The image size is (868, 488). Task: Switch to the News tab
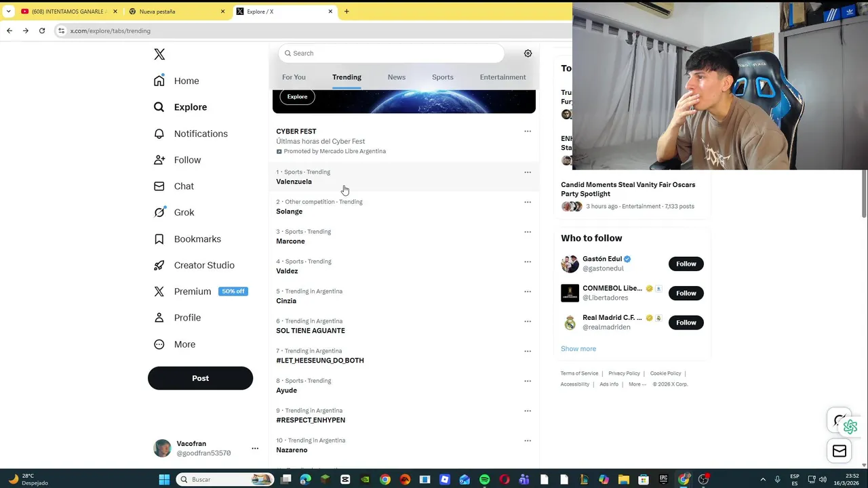click(x=397, y=77)
